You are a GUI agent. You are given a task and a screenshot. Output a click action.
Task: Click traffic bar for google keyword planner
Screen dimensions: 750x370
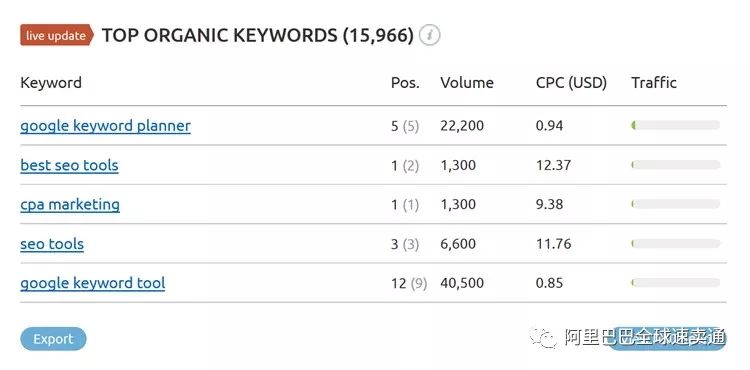tap(675, 125)
